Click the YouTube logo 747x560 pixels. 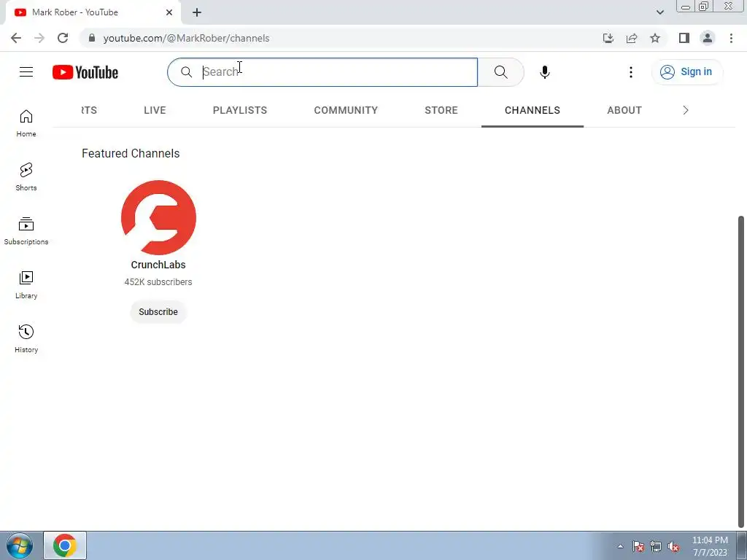(x=85, y=72)
